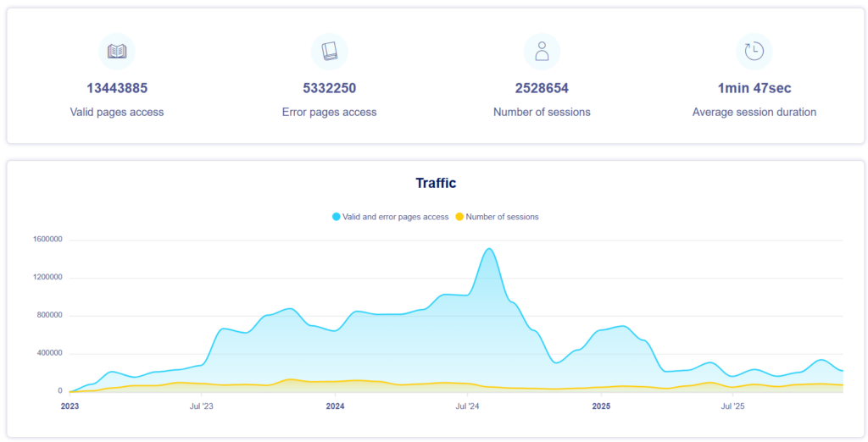Open the 'Error pages access' label
The image size is (868, 442).
329,112
